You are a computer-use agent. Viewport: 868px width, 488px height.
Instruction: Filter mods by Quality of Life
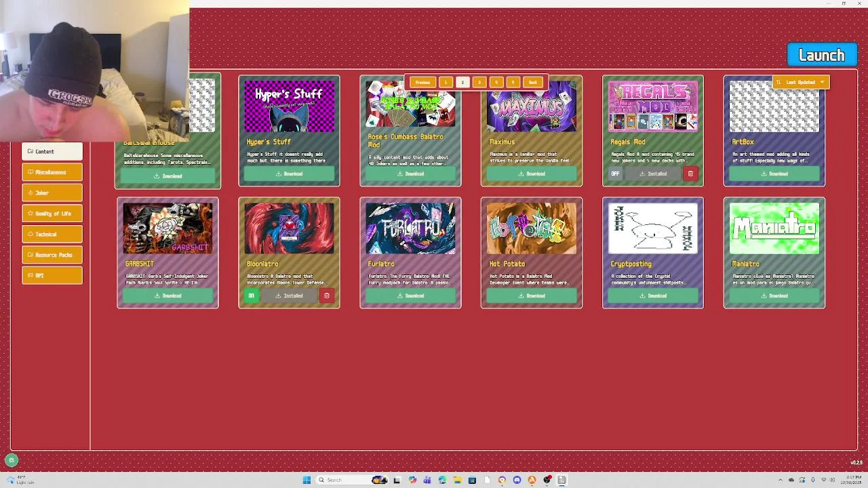tap(52, 213)
